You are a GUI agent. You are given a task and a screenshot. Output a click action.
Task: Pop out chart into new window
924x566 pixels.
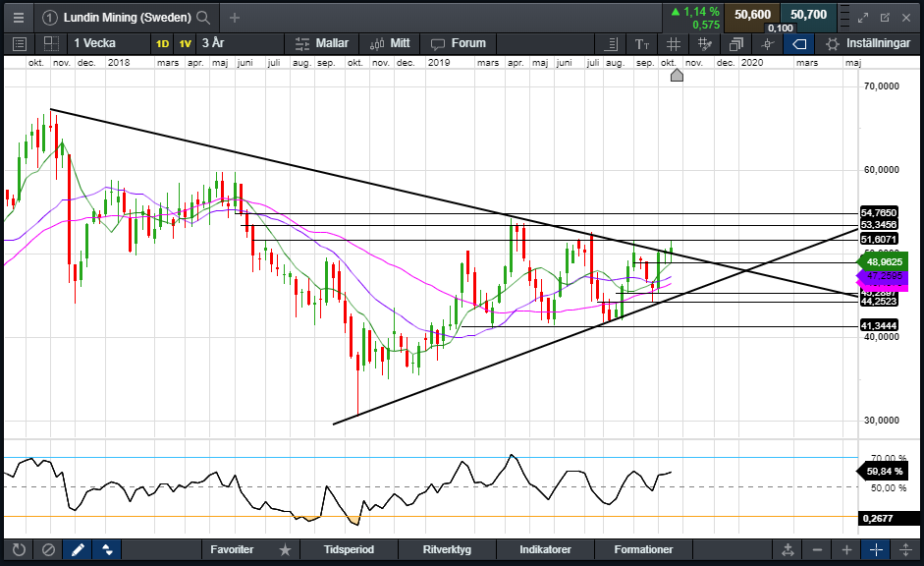pos(885,18)
